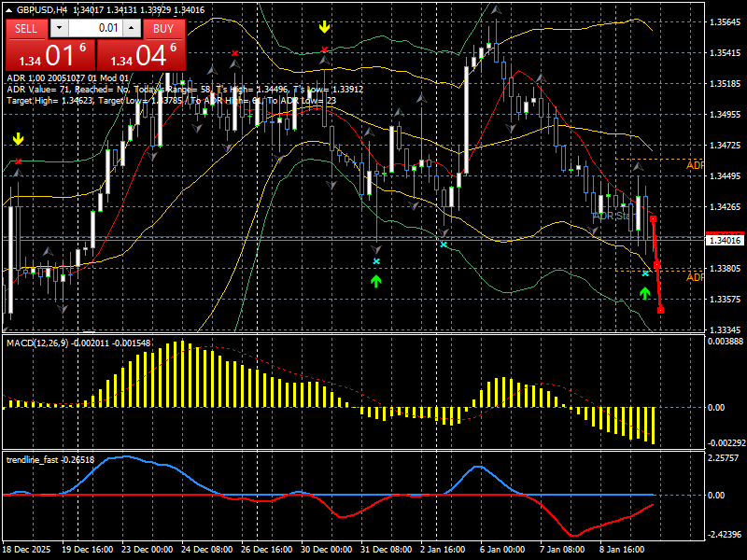Click the bottom anchor of the red trendline
The height and width of the screenshot is (560, 747).
[660, 311]
